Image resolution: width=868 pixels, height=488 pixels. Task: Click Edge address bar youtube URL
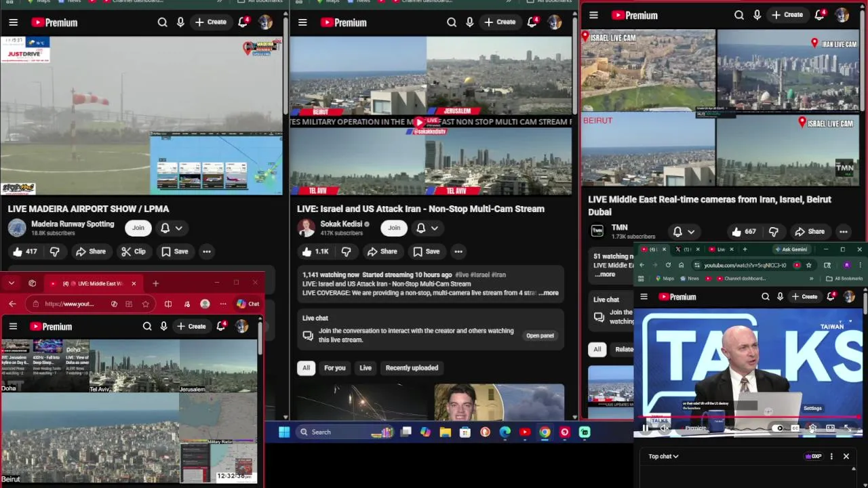pyautogui.click(x=69, y=304)
